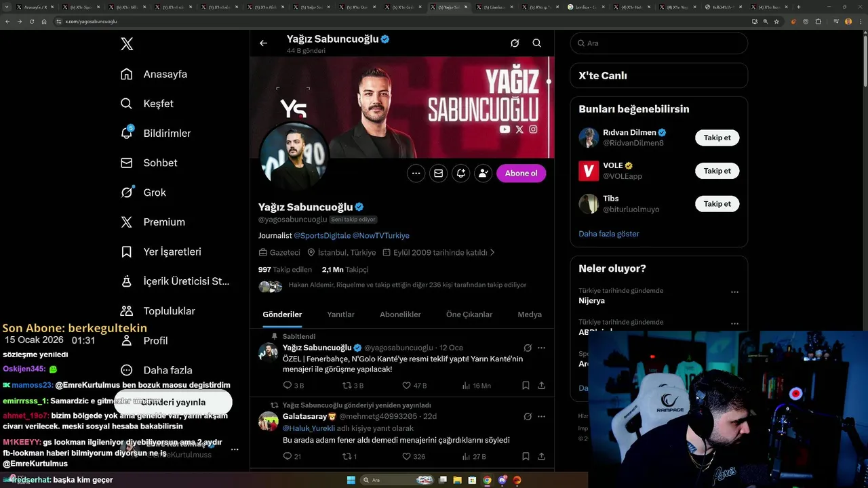Open the Nijerya trending topic

click(x=591, y=300)
